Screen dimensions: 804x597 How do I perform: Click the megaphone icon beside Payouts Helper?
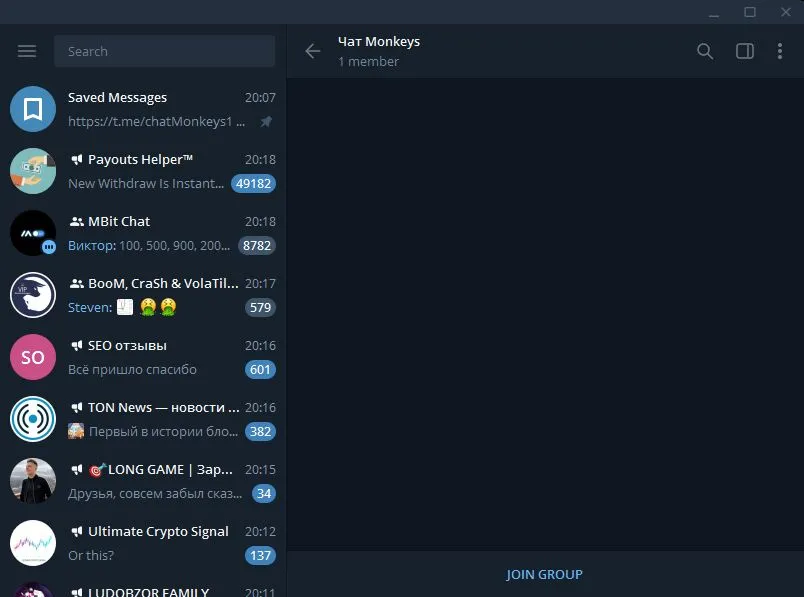pyautogui.click(x=76, y=160)
